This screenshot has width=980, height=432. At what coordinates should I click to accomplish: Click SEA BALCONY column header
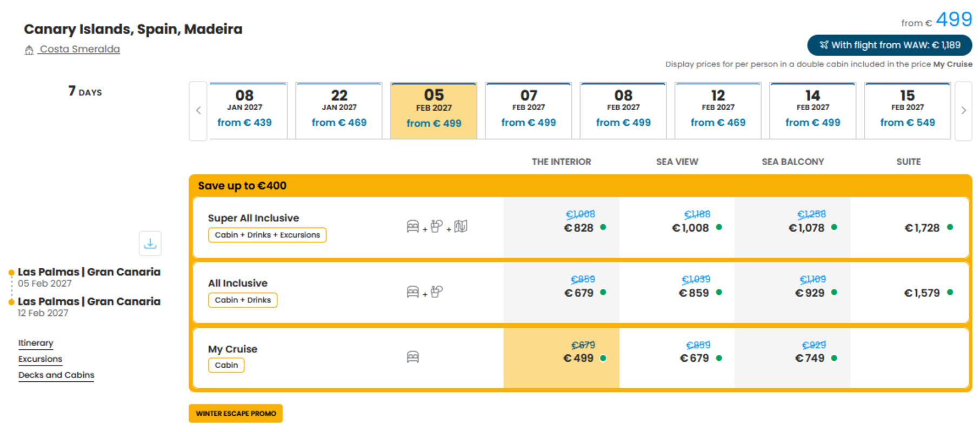[x=793, y=162]
